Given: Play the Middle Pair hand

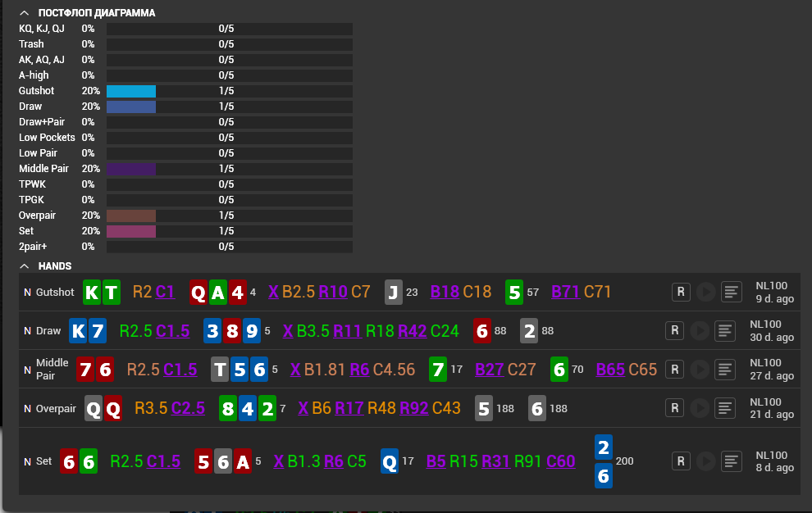Looking at the screenshot, I should click(x=700, y=370).
